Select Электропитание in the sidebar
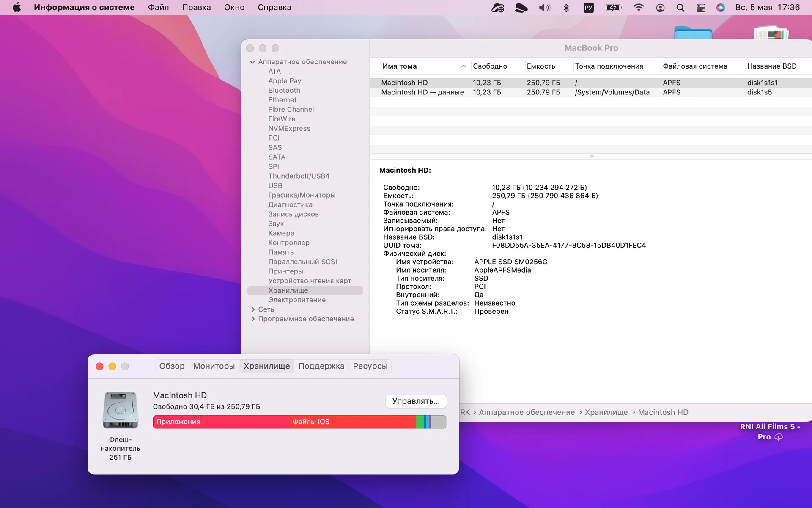Viewport: 812px width, 508px height. pos(297,300)
